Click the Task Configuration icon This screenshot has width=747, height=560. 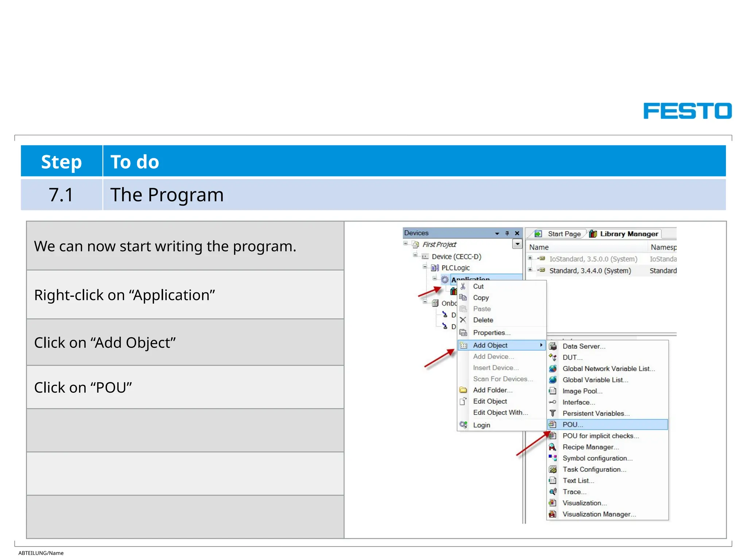point(553,470)
